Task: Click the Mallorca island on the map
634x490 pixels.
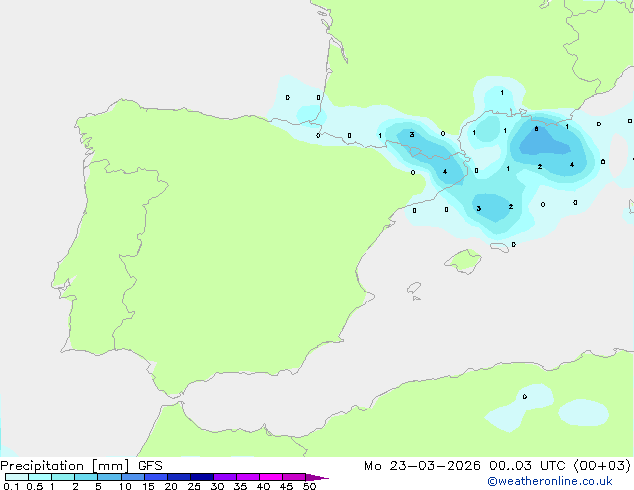Action: 463,261
